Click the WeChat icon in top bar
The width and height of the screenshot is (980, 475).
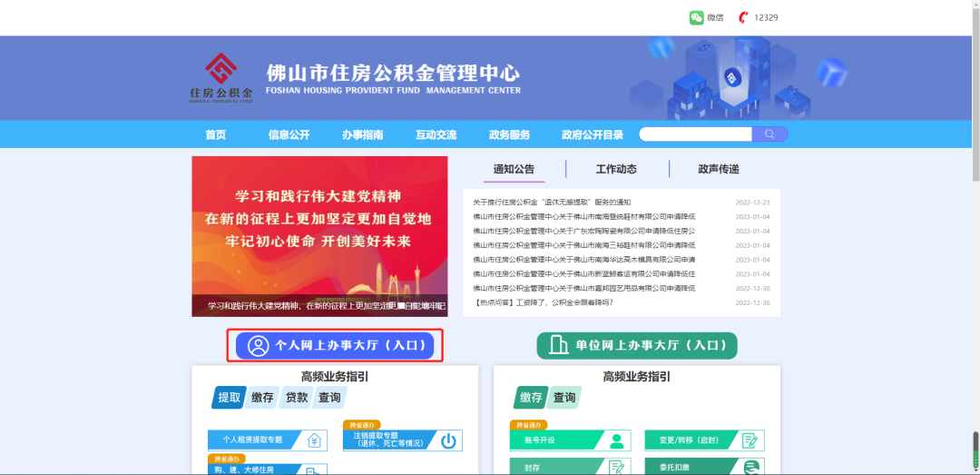[x=696, y=17]
